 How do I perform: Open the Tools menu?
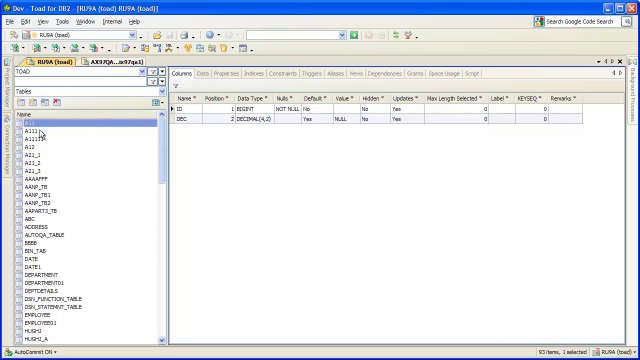coord(62,22)
